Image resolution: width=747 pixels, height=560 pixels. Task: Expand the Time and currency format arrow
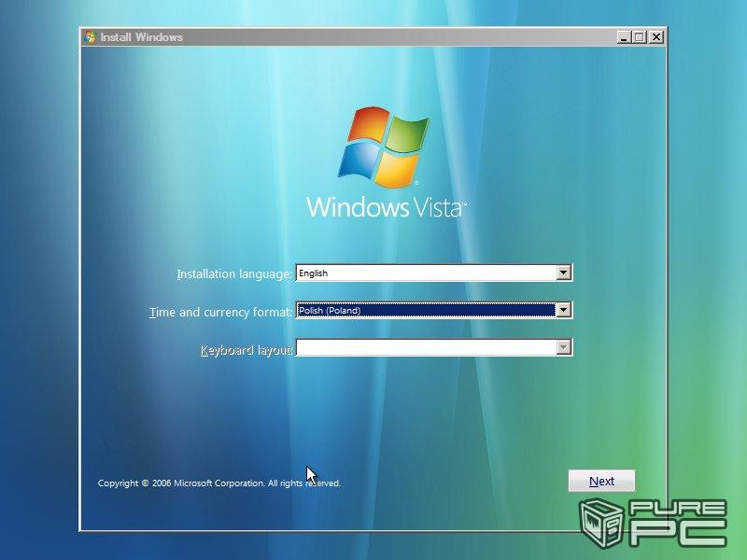click(564, 311)
